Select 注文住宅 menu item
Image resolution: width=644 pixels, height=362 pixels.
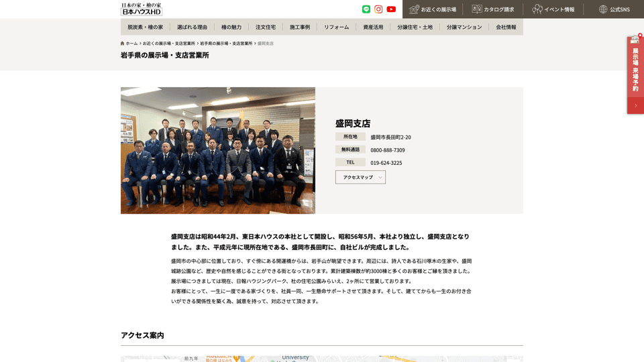coord(266,27)
